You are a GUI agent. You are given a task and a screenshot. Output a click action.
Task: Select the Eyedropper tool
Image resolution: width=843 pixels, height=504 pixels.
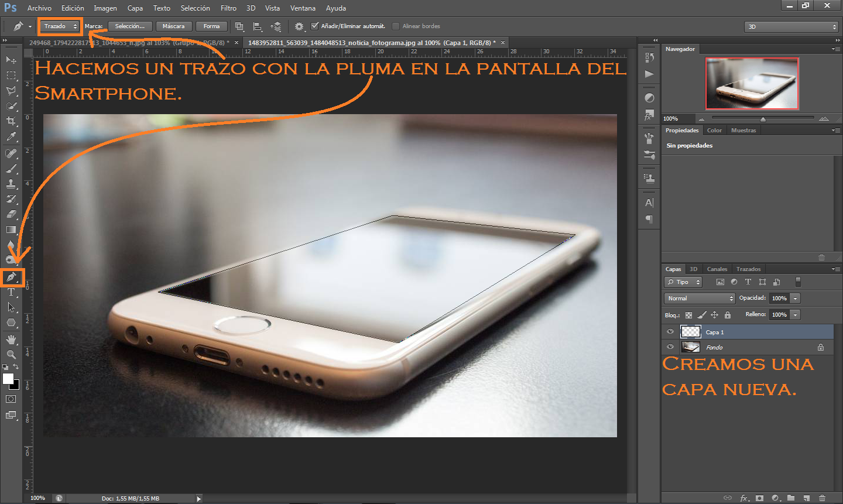pos(11,137)
